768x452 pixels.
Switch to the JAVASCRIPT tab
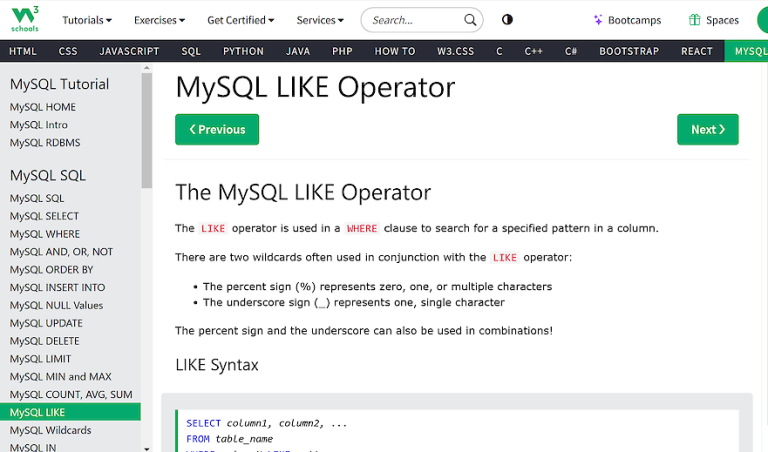pos(129,51)
